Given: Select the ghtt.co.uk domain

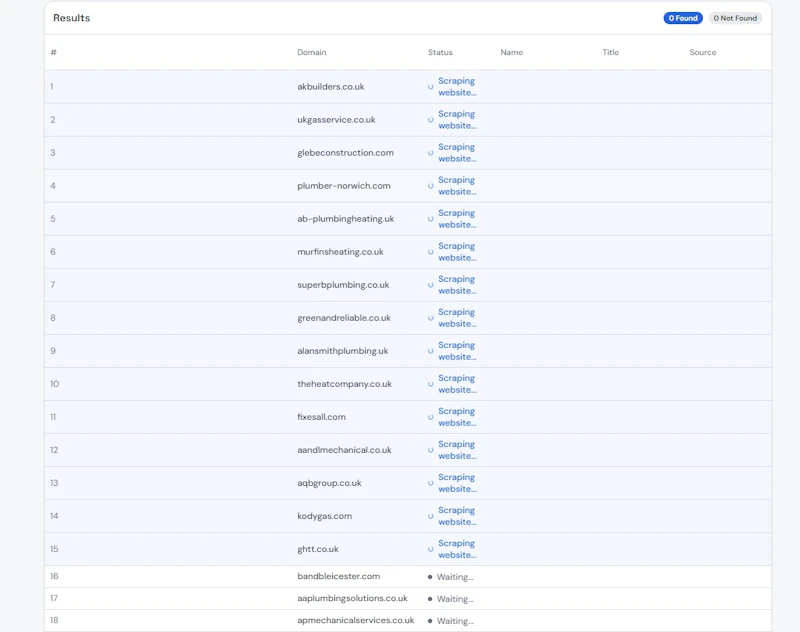Looking at the screenshot, I should (318, 549).
